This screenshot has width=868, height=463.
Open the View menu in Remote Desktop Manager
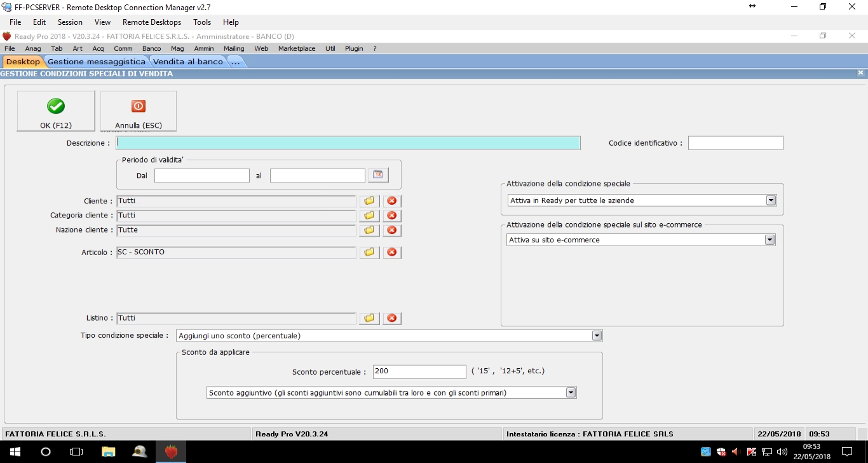pos(102,22)
